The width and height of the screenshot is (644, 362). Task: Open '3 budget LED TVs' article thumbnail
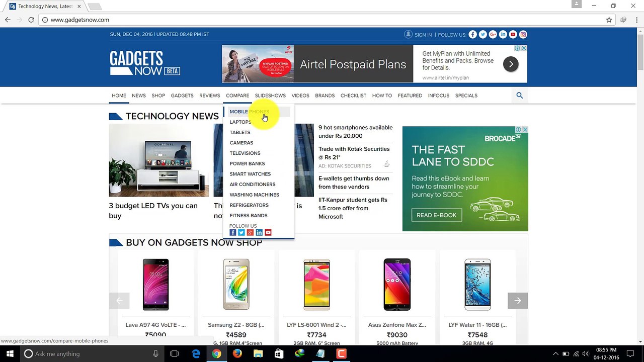(x=159, y=160)
